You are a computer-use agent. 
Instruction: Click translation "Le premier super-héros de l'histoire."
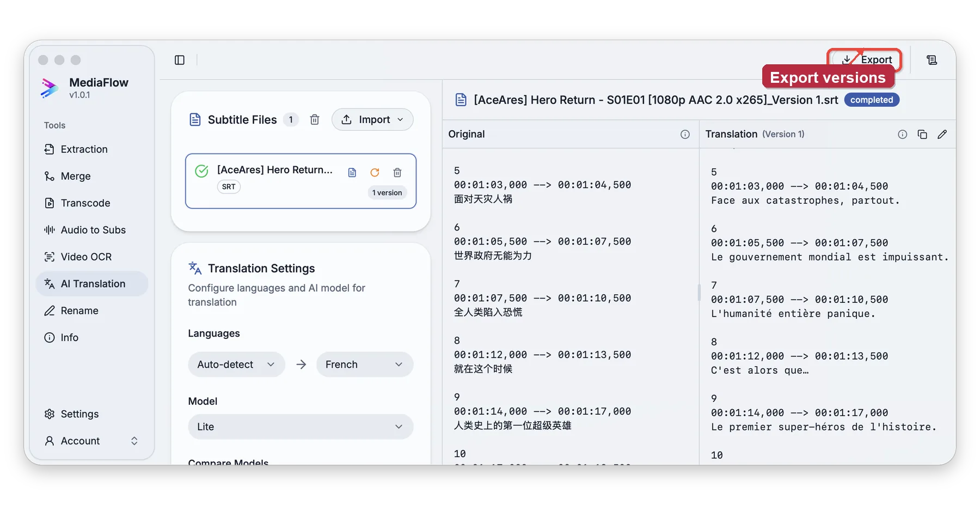click(x=824, y=427)
